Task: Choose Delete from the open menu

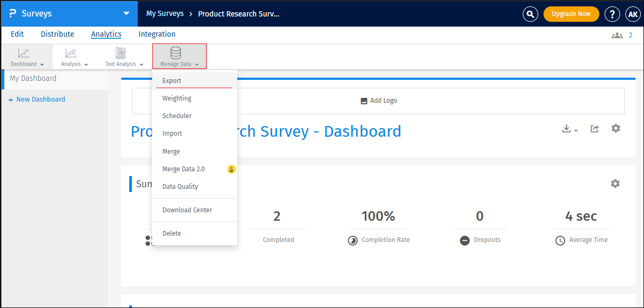Action: (x=171, y=233)
